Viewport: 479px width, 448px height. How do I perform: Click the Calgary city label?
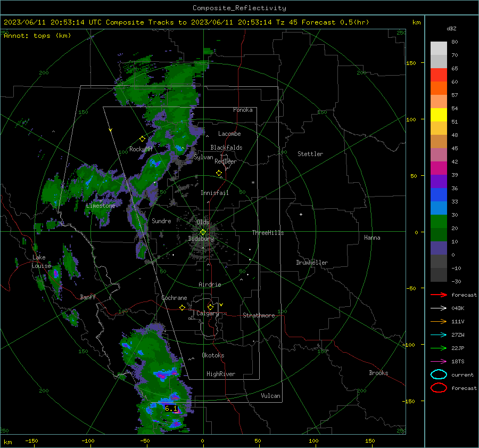point(208,313)
